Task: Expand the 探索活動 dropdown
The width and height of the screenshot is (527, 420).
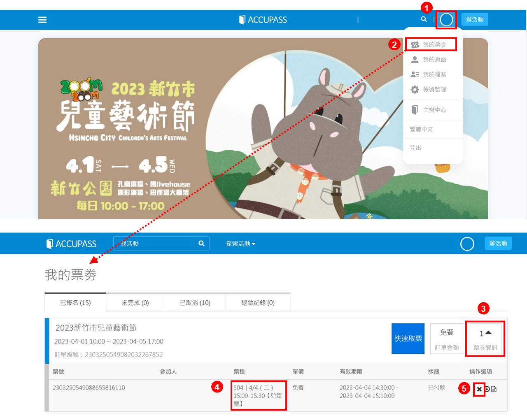Action: tap(240, 244)
